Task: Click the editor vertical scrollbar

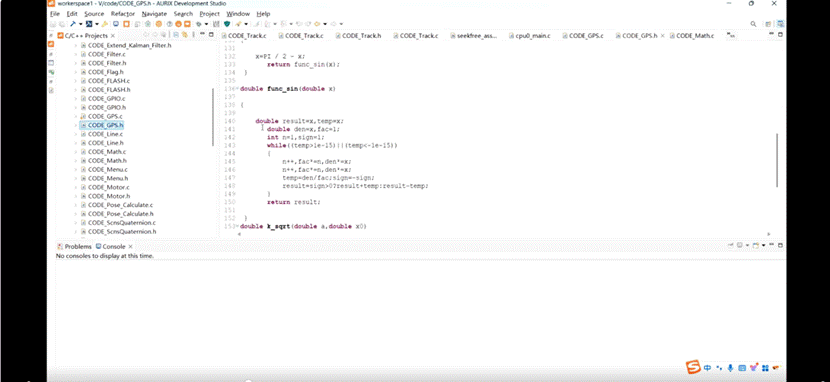Action: coord(777,160)
